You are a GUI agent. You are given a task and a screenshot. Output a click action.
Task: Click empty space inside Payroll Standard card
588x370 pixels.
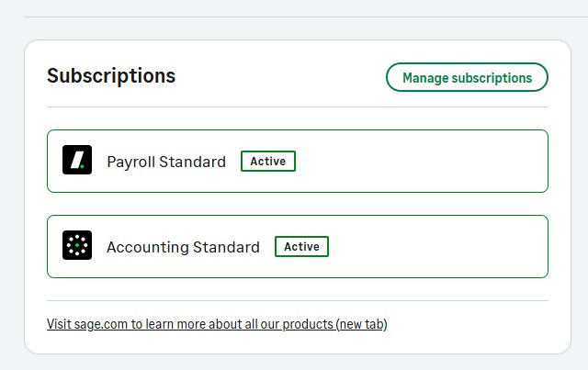pos(420,162)
